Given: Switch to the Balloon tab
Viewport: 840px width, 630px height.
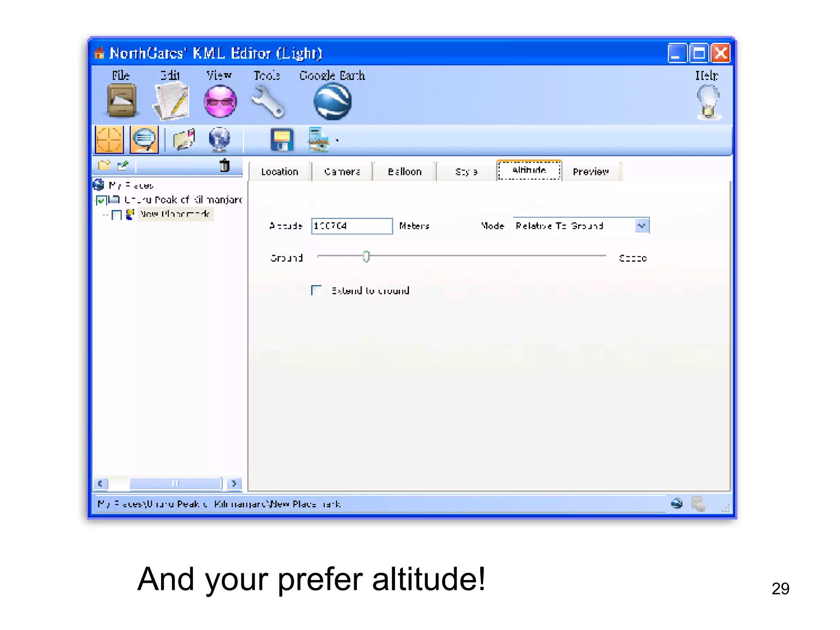Looking at the screenshot, I should pos(404,171).
